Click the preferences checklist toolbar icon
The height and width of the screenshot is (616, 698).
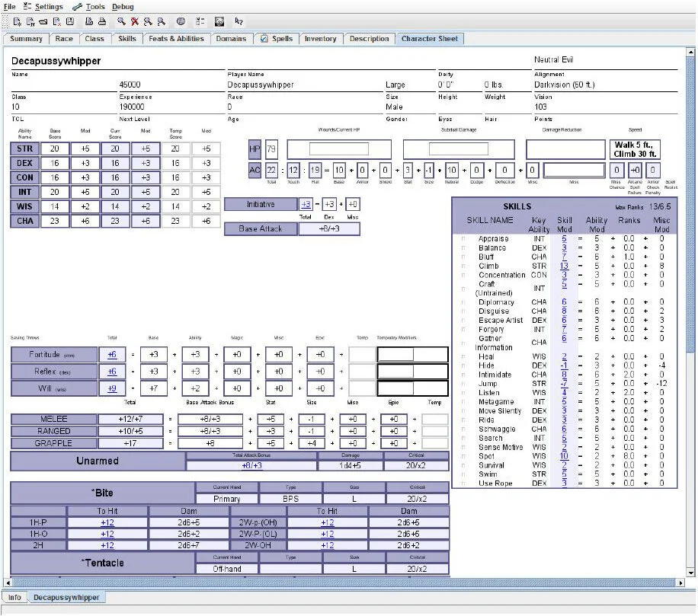point(200,21)
